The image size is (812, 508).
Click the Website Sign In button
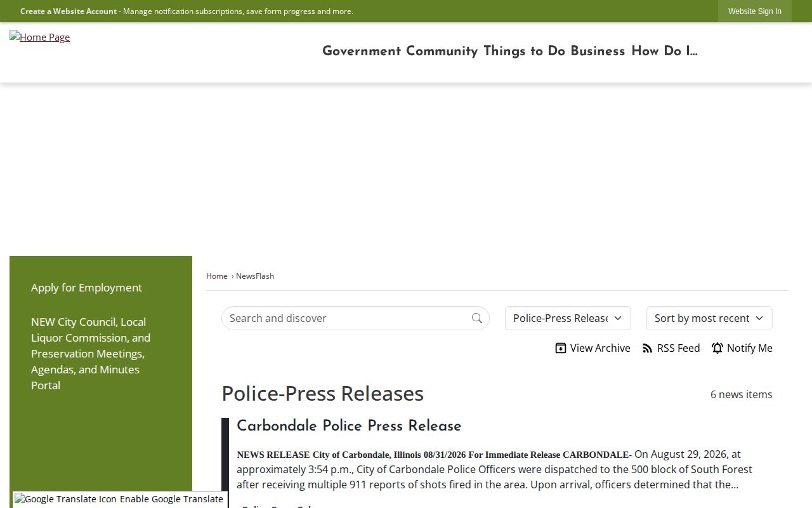[755, 11]
